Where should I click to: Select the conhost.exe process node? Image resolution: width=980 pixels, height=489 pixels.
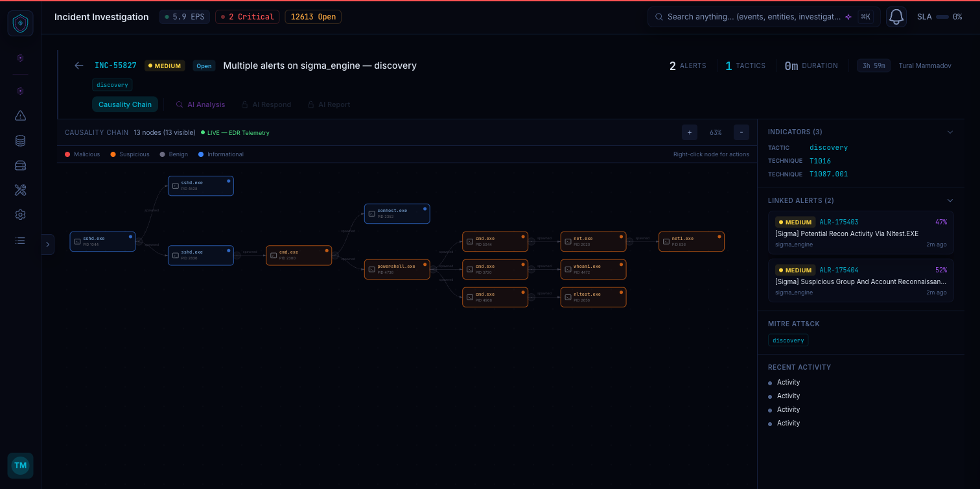pyautogui.click(x=397, y=213)
